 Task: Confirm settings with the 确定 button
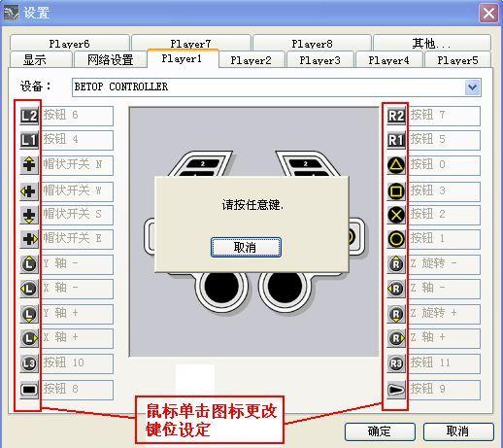pyautogui.click(x=380, y=431)
